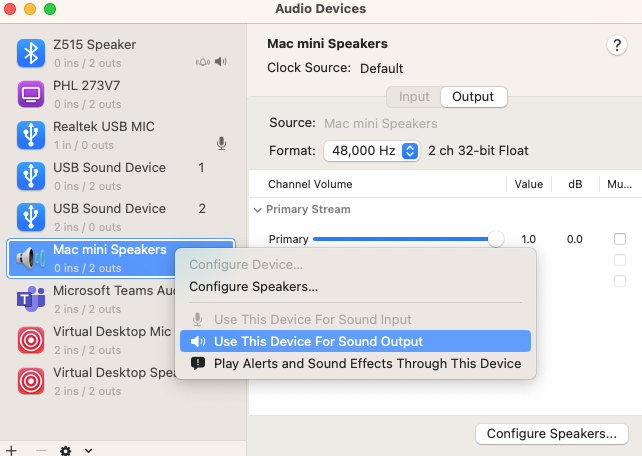This screenshot has width=642, height=456.
Task: Choose Configure Speakers... in the context menu
Action: tap(253, 287)
